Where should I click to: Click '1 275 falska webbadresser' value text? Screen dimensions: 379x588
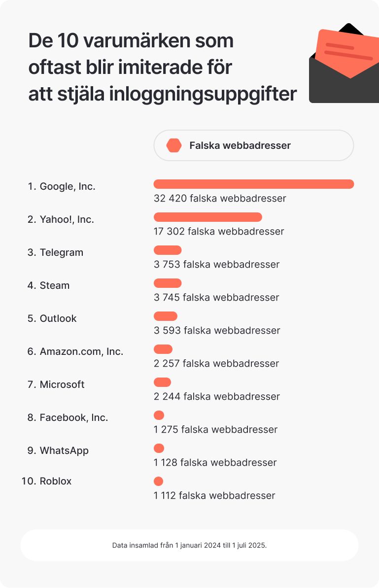[215, 430]
